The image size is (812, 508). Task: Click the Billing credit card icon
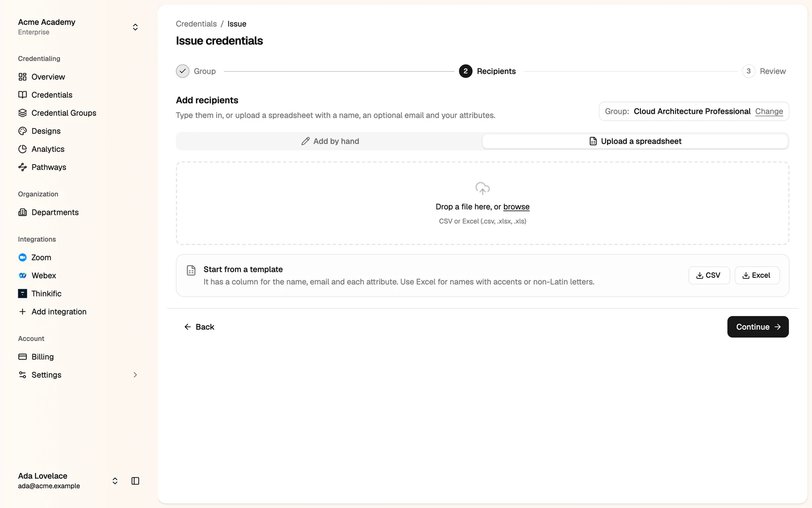22,357
